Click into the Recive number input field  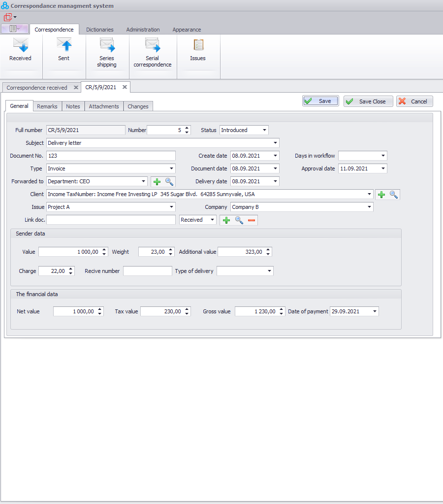click(147, 271)
